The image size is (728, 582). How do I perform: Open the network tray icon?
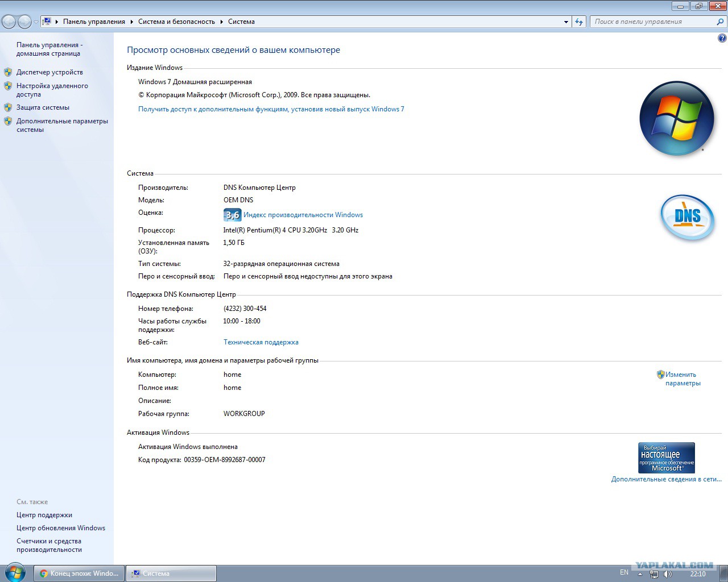click(x=654, y=574)
